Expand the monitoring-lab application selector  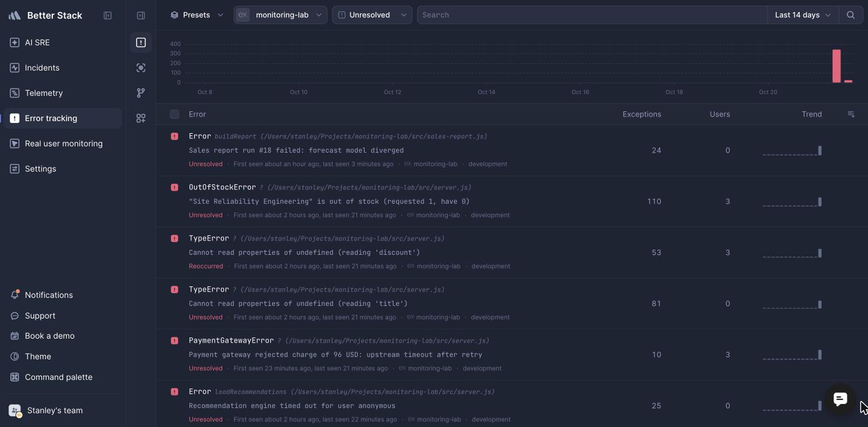tap(281, 15)
